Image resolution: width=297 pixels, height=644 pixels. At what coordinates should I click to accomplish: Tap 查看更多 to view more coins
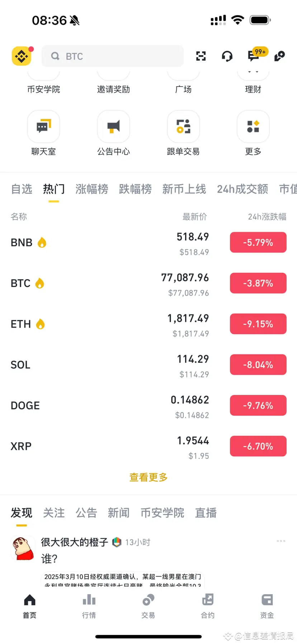(x=148, y=477)
